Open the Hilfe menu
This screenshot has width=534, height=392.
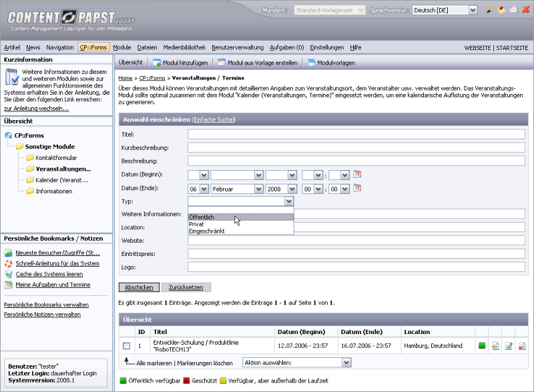(x=356, y=47)
